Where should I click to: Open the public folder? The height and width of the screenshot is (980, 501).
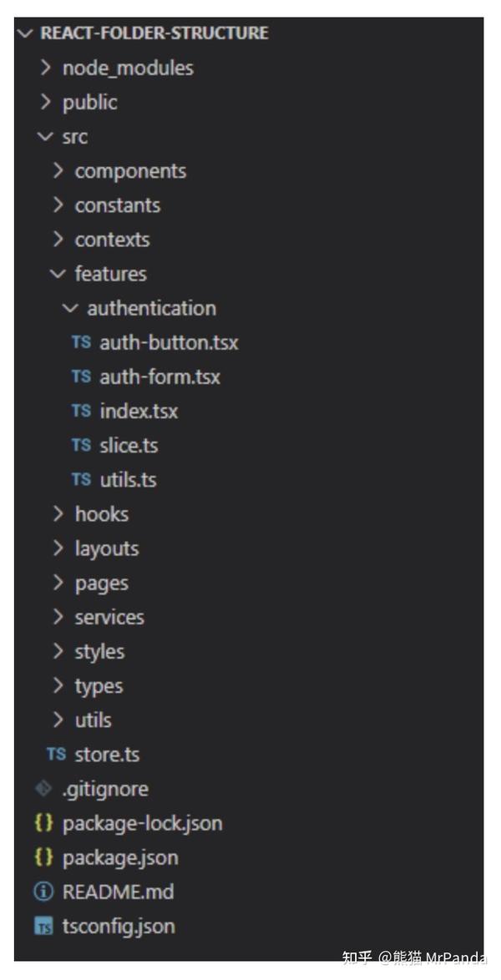(89, 102)
